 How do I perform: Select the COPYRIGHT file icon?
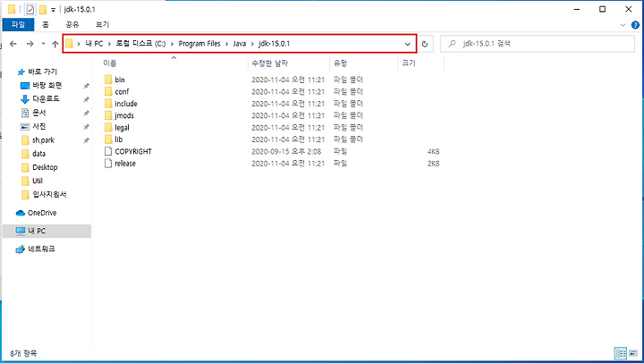[108, 151]
